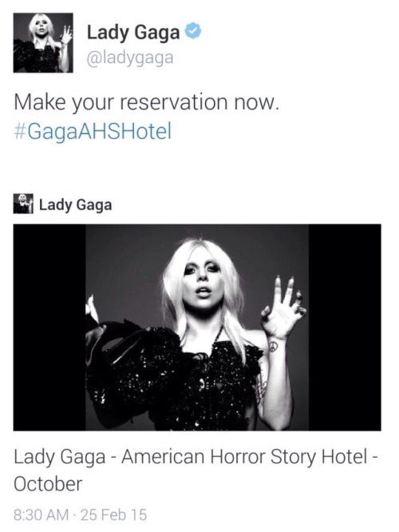Click the word "October" in the video title
The width and height of the screenshot is (399, 532).
(x=48, y=484)
